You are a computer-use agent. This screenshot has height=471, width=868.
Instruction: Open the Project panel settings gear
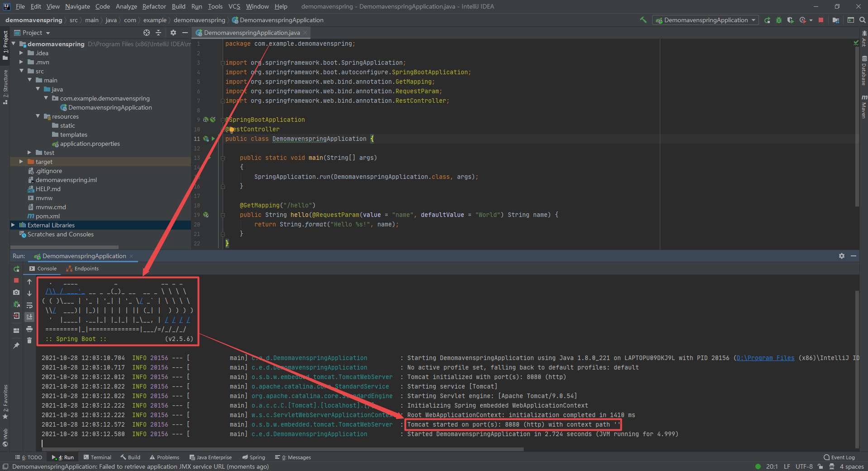(173, 33)
